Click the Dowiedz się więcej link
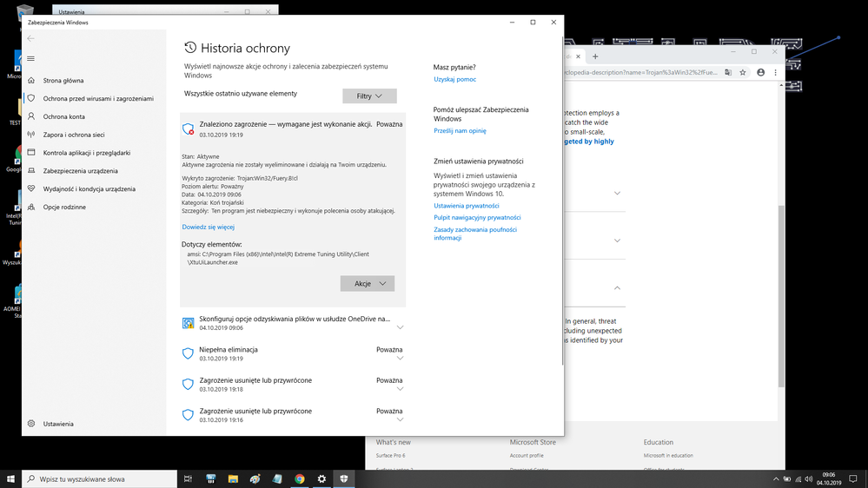Screen dimensions: 868x488 [209, 227]
